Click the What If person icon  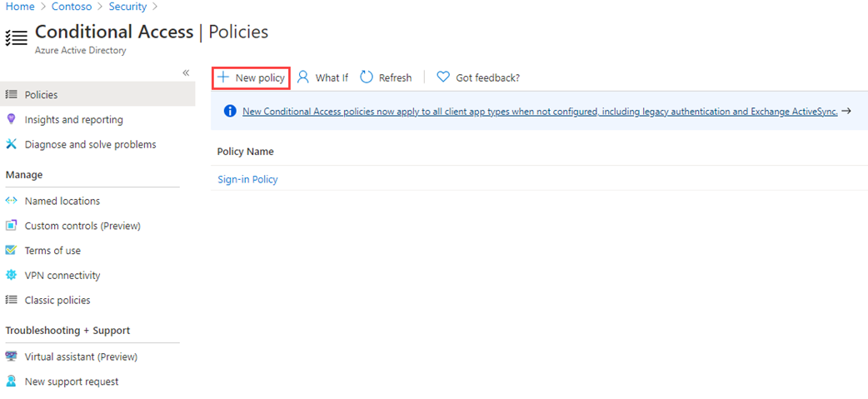click(303, 77)
